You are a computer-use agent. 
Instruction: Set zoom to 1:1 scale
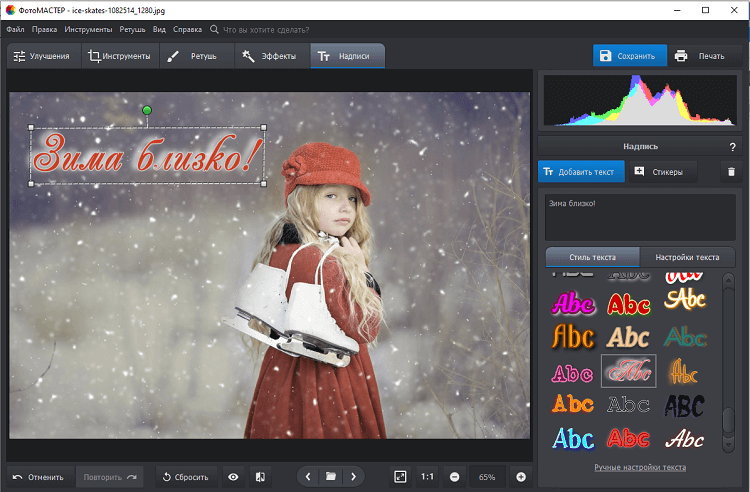coord(427,477)
